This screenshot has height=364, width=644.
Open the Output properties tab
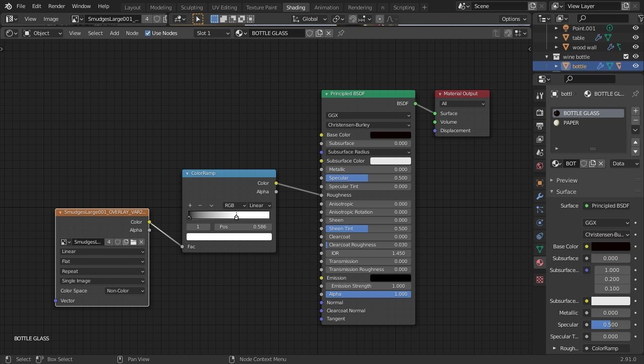point(539,126)
